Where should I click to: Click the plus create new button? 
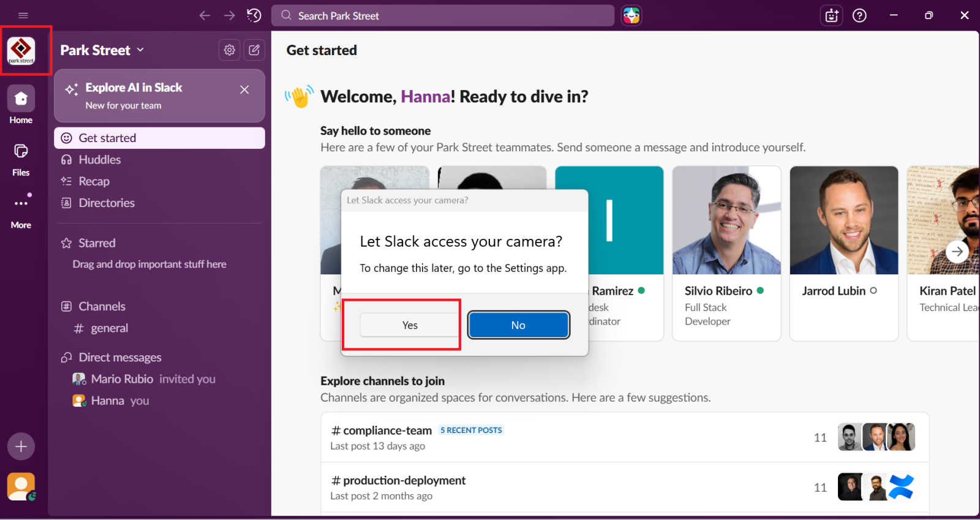[21, 447]
